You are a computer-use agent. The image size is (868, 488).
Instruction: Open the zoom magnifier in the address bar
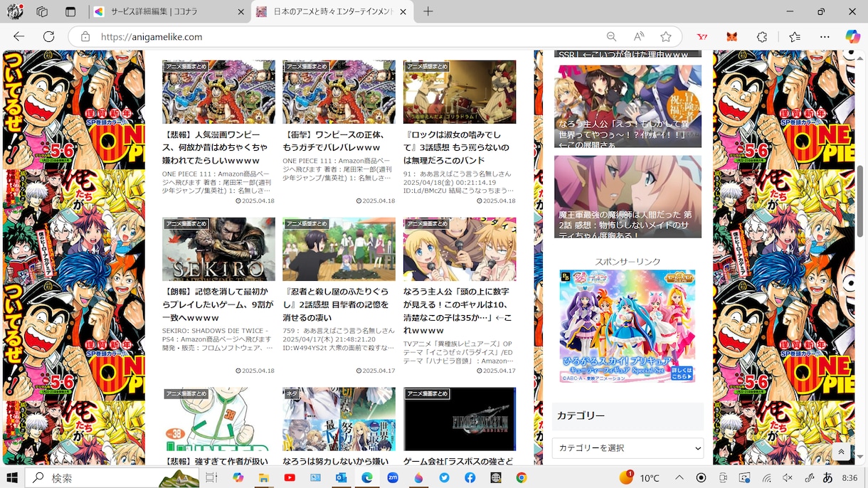click(x=611, y=36)
